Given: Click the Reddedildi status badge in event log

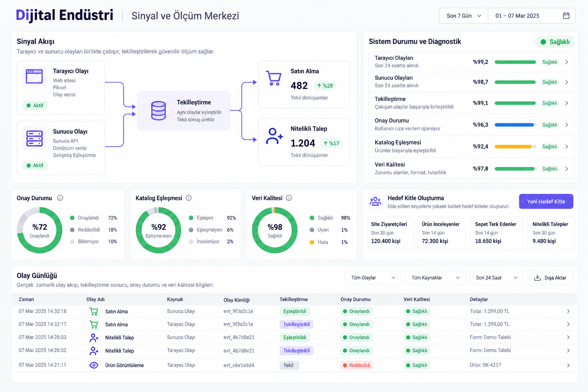Looking at the screenshot, I should click(357, 365).
